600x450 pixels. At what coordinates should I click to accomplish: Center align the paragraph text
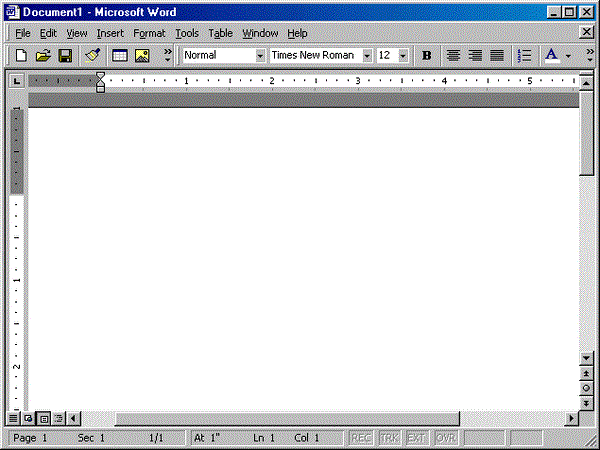453,56
